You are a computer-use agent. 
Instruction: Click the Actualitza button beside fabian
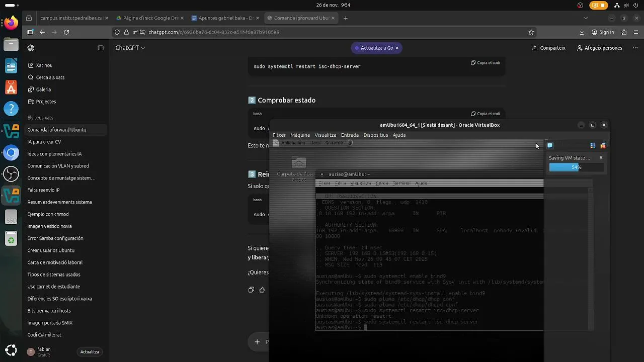pos(90,352)
